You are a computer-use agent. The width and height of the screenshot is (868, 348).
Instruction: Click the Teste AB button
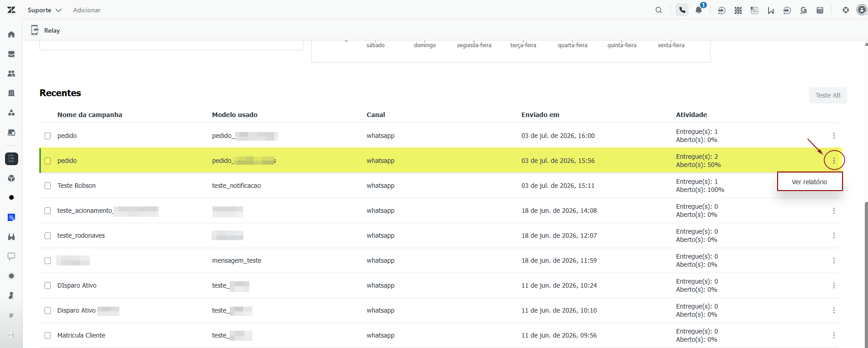tap(828, 95)
